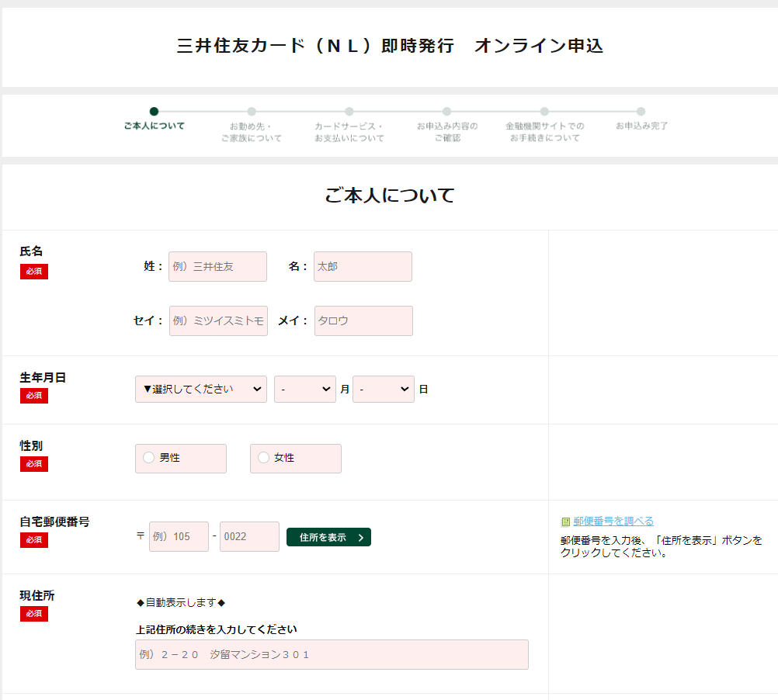
Task: Click the 自宅郵便番号 field label
Action: pyautogui.click(x=54, y=522)
